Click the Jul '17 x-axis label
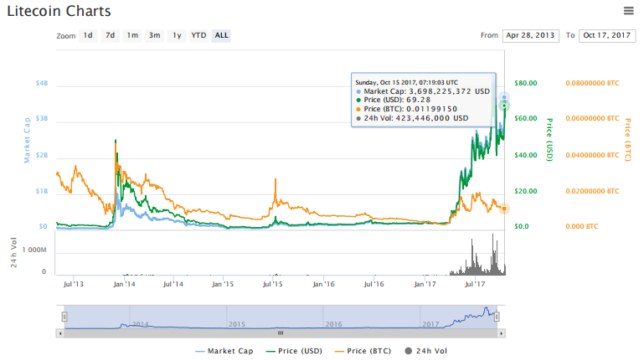The image size is (644, 361). click(475, 284)
